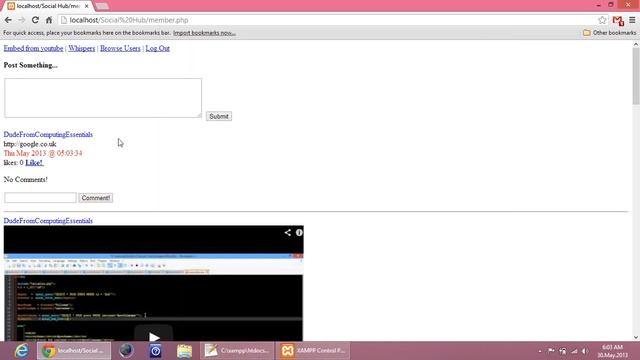This screenshot has height=360, width=640.
Task: Bookmark page with the star icon
Action: [x=602, y=20]
